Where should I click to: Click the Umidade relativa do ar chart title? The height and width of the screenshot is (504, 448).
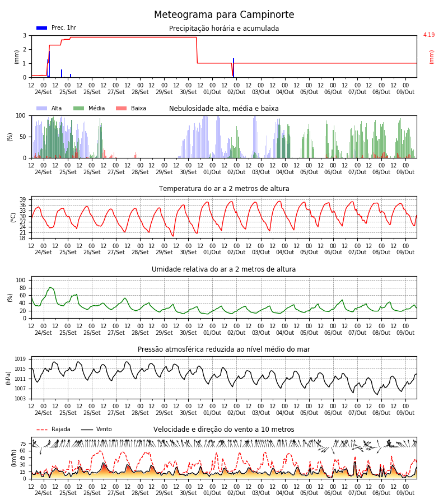coord(223,269)
